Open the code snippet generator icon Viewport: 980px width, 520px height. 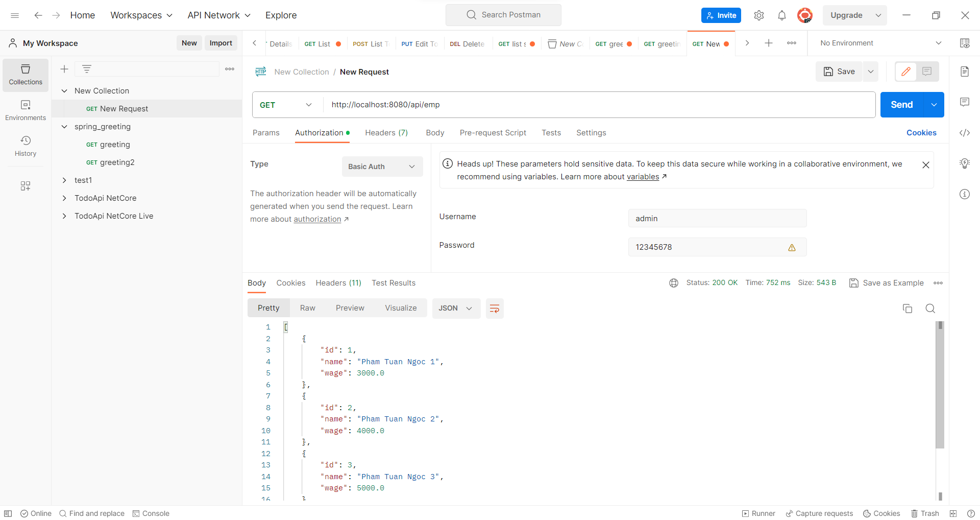pos(965,133)
